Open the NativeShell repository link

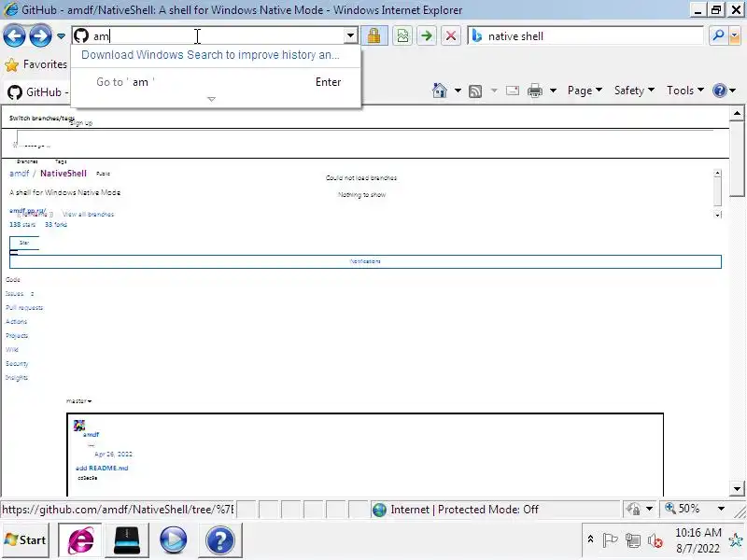(x=63, y=174)
